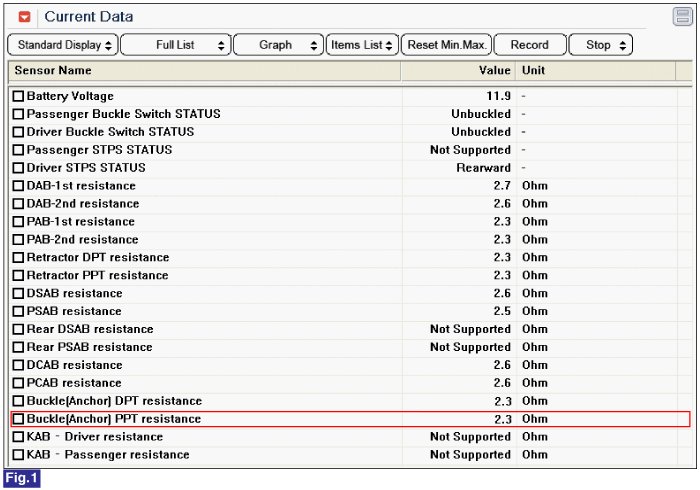Viewport: 700px width, 490px height.
Task: Open the Full List dropdown
Action: pos(176,45)
